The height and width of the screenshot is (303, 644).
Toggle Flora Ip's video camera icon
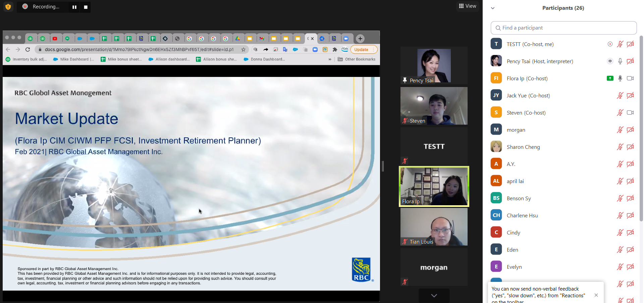coord(631,78)
